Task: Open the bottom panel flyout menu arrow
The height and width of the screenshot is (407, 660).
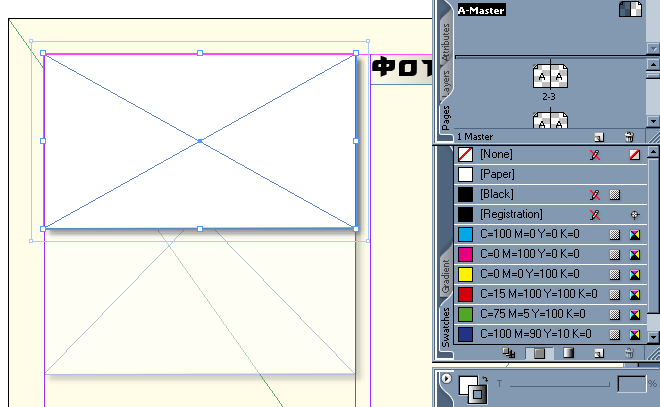Action: [x=446, y=378]
